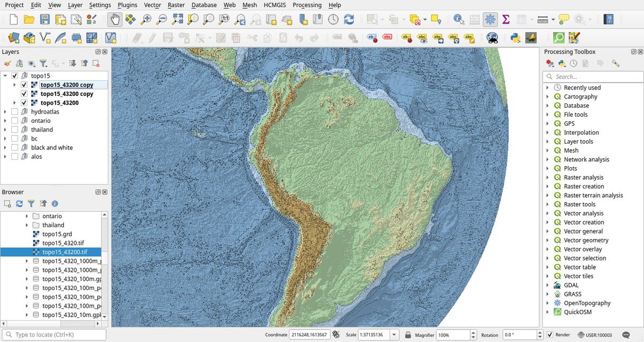Create a new Shapefile layer
The height and width of the screenshot is (342, 644).
[x=45, y=38]
